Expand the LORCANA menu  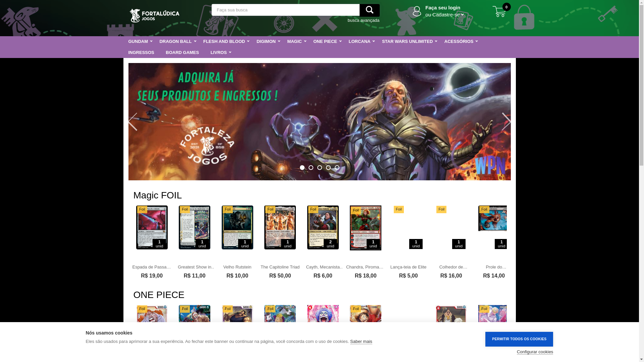pyautogui.click(x=361, y=42)
